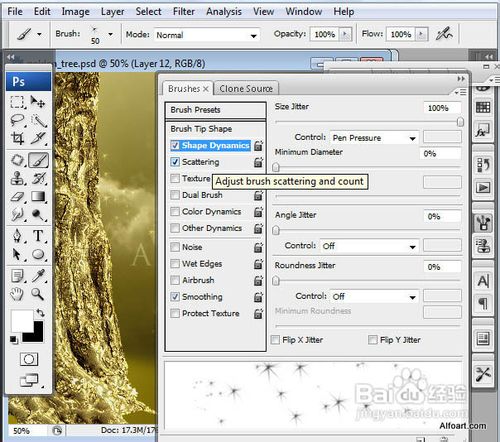Select the Crop tool in toolbox
The image size is (500, 442).
(x=17, y=138)
